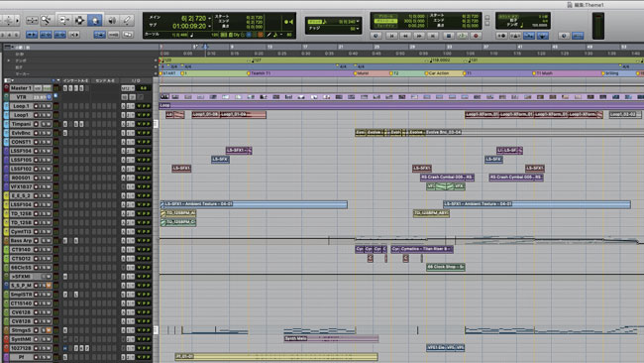Select the CV6128 track name
This screenshot has width=644, height=363.
pos(21,312)
